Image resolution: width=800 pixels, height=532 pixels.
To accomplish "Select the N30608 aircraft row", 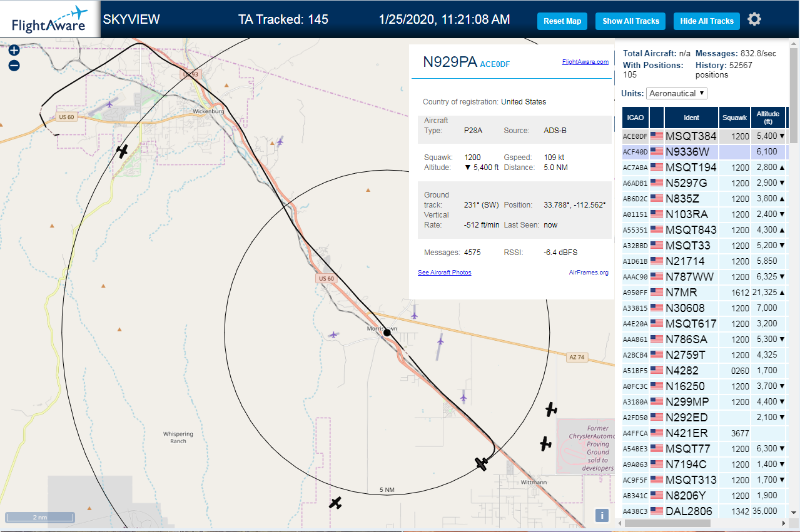I will 704,308.
